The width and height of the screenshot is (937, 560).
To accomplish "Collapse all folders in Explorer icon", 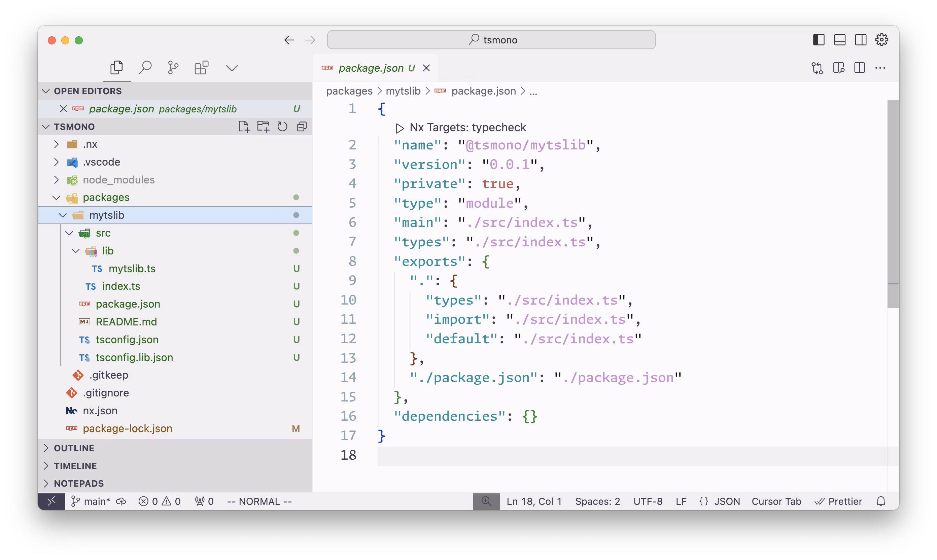I will [x=302, y=127].
